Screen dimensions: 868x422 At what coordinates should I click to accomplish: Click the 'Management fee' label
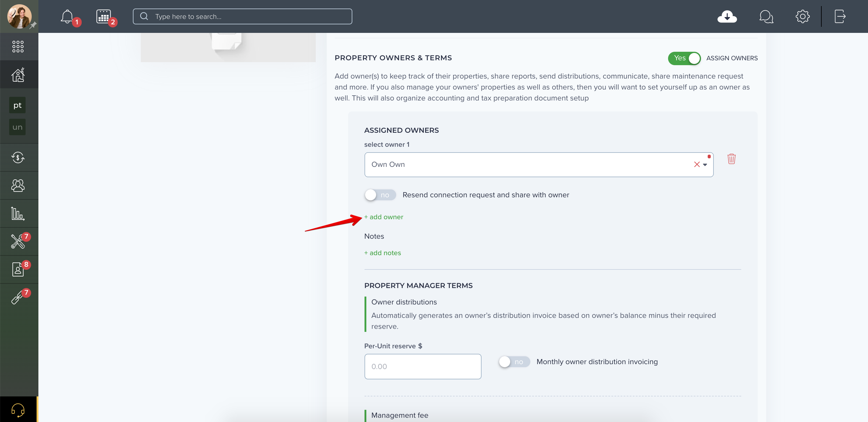[399, 415]
